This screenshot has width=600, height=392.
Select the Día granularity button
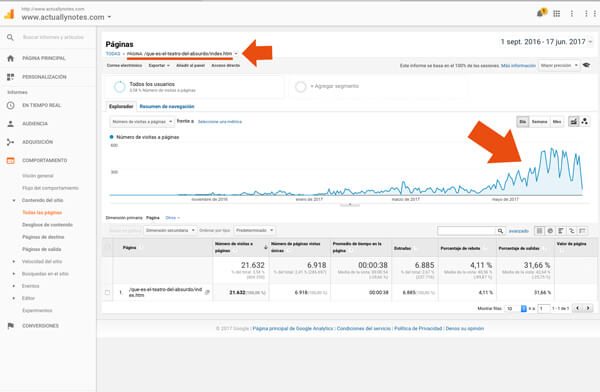click(x=523, y=122)
